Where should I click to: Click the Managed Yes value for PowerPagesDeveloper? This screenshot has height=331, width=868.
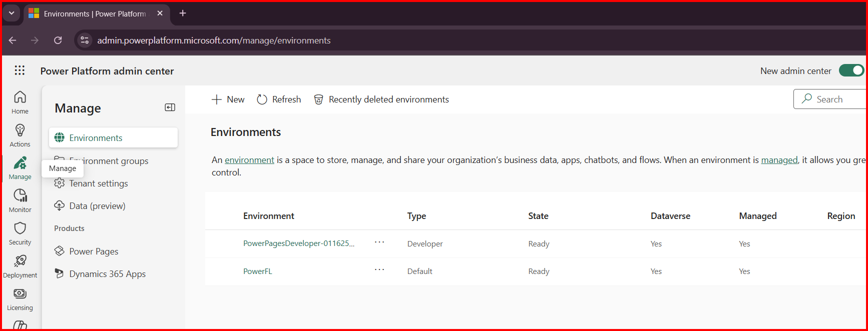coord(744,243)
